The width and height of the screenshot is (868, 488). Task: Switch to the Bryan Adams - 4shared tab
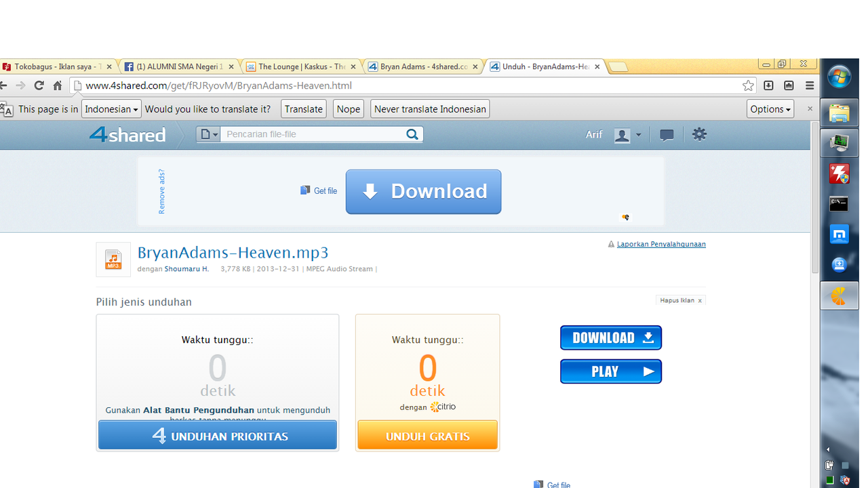pyautogui.click(x=422, y=66)
